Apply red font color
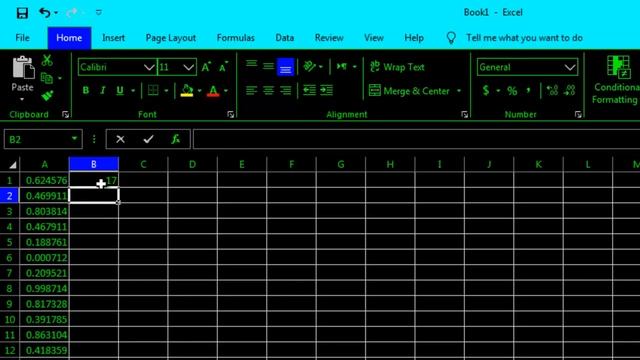The image size is (640, 360). (213, 90)
